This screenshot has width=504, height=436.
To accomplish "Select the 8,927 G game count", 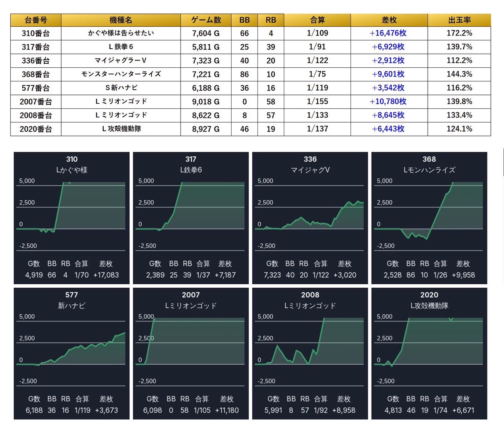I will (206, 129).
